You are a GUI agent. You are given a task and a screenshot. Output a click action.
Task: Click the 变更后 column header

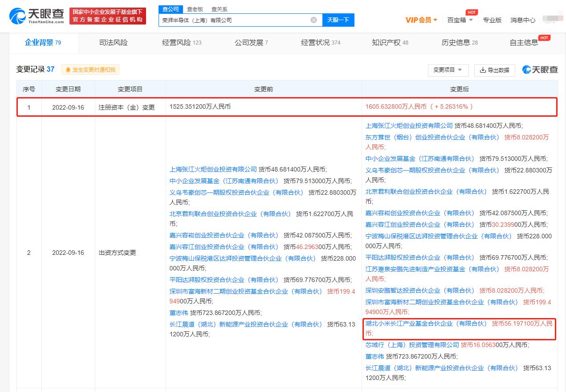click(x=460, y=89)
